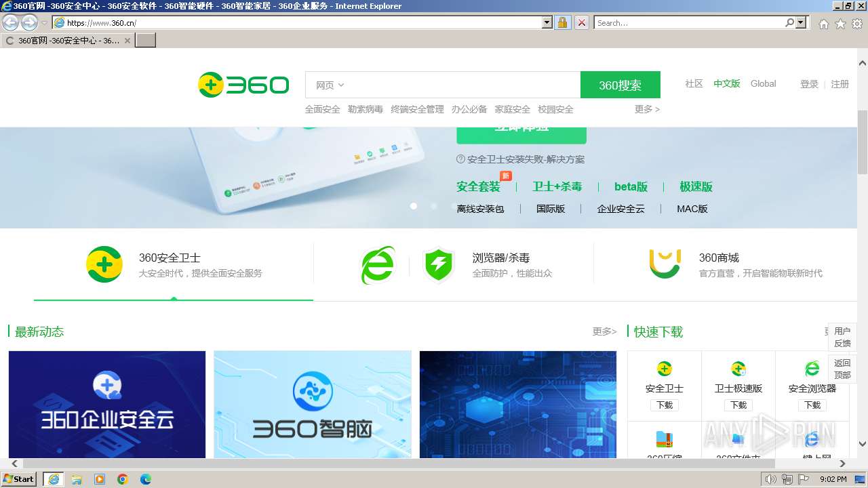Open the 社区 community link
The height and width of the screenshot is (488, 868).
coord(694,83)
